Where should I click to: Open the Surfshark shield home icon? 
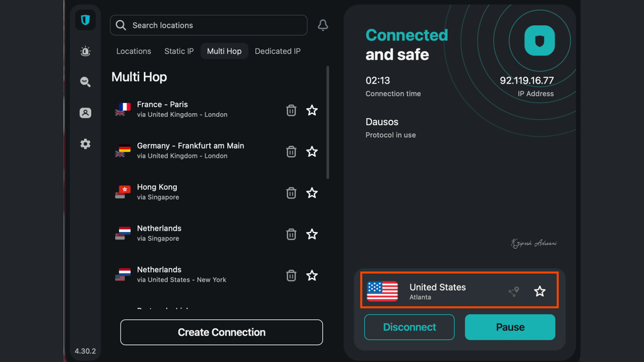[86, 20]
